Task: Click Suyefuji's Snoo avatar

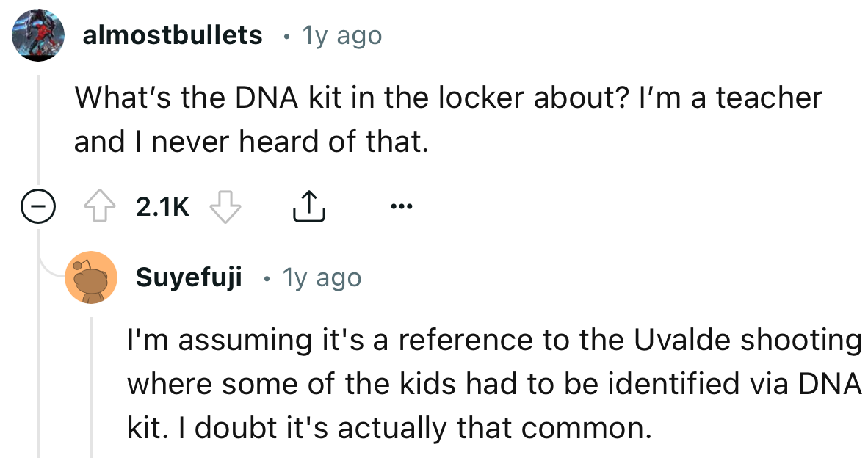Action: [92, 277]
